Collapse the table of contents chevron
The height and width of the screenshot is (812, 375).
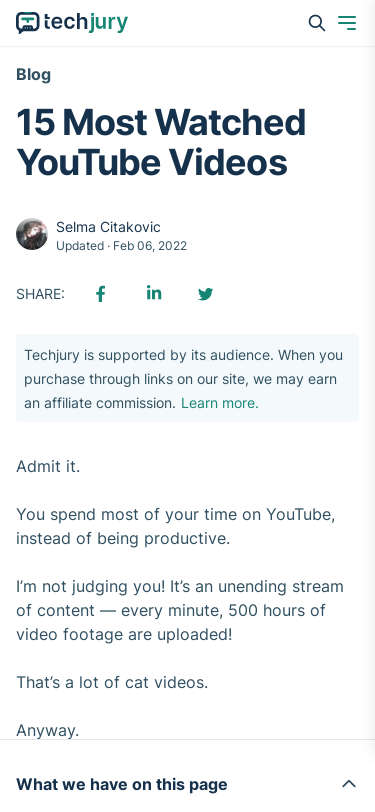pos(349,784)
